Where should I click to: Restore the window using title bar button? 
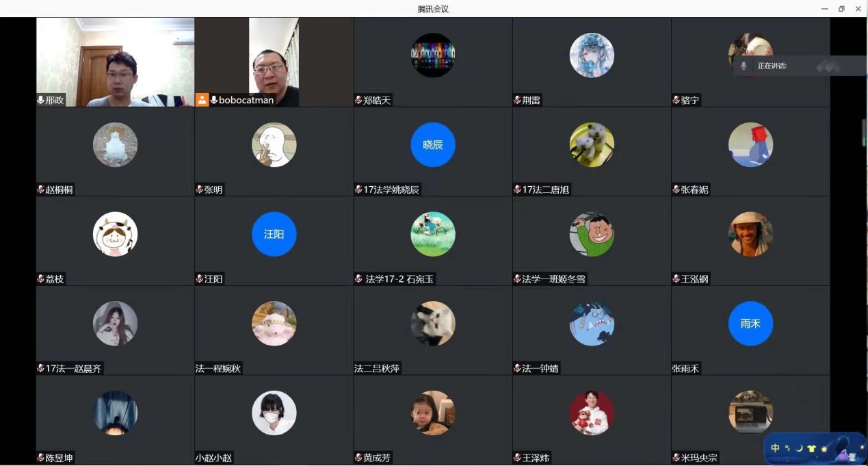[x=841, y=9]
